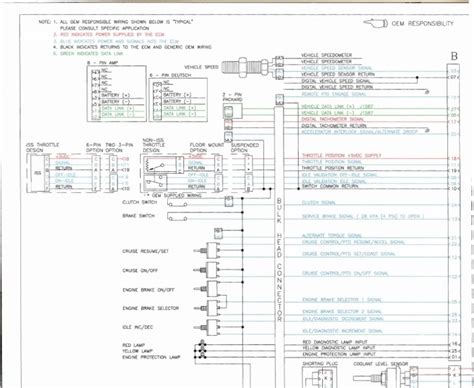Click the 'RED LAMP' label
Viewport: 474px width, 388px height.
click(x=133, y=345)
